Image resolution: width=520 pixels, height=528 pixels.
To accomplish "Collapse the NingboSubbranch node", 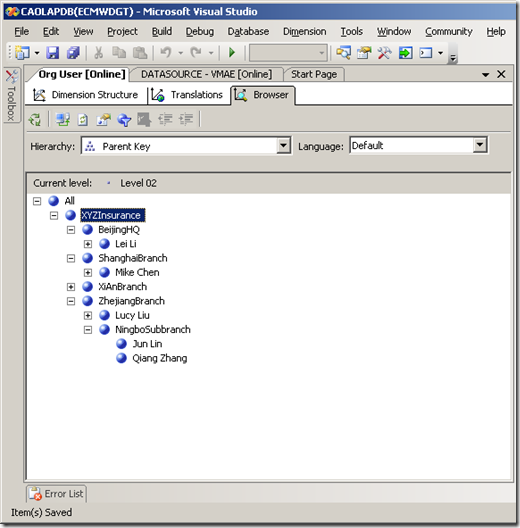I will pyautogui.click(x=88, y=329).
